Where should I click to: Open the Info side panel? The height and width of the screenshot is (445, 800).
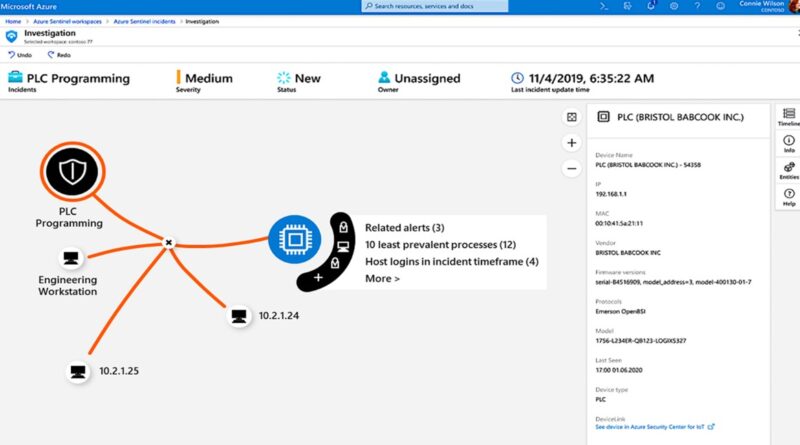789,143
